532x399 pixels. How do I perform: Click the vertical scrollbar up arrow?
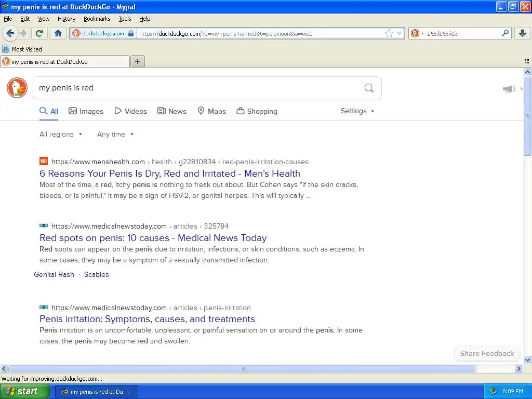pos(527,72)
